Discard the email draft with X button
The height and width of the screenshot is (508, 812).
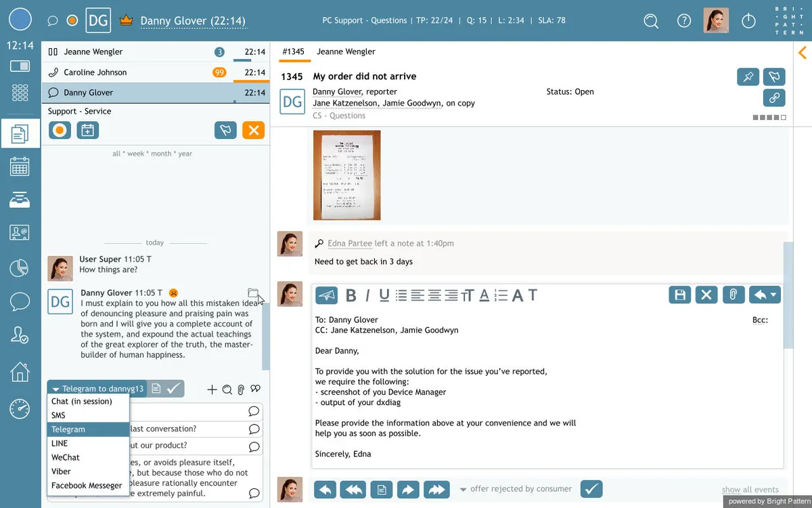[x=706, y=295]
